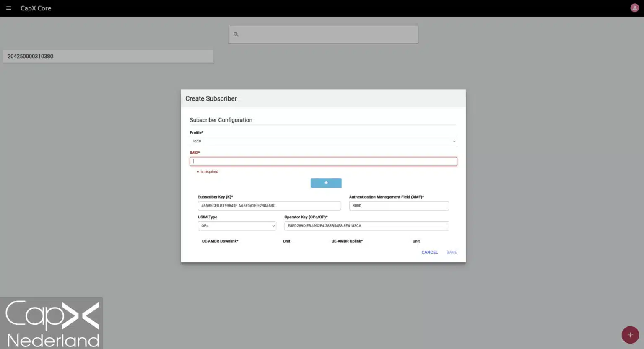Click the CapX Core title
This screenshot has width=644, height=349.
pos(36,8)
